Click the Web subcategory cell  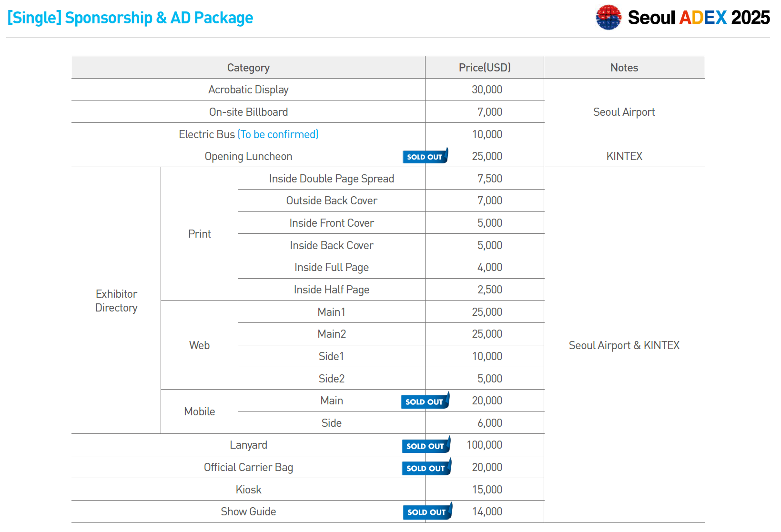(199, 345)
